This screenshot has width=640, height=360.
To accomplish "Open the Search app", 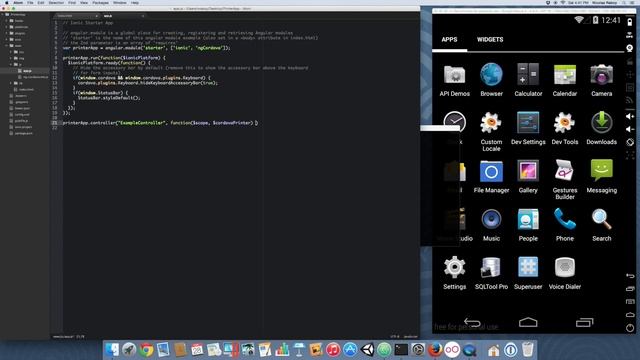I will pyautogui.click(x=602, y=225).
